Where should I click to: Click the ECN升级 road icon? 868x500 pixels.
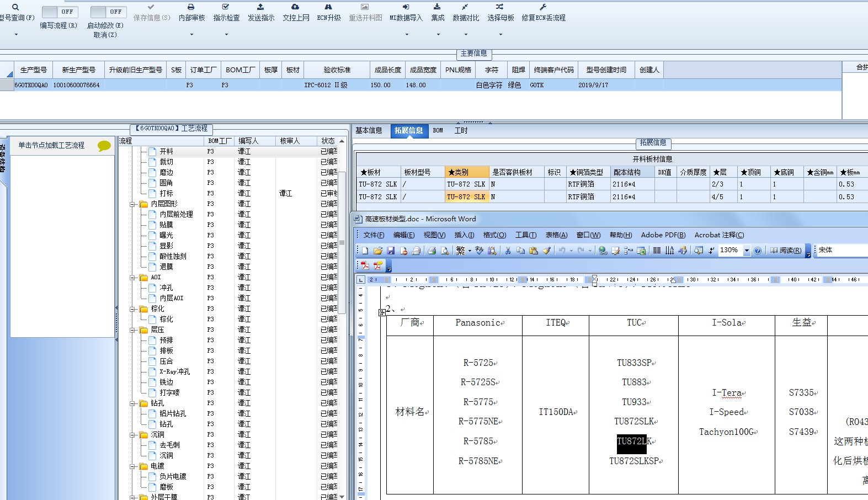tap(328, 7)
